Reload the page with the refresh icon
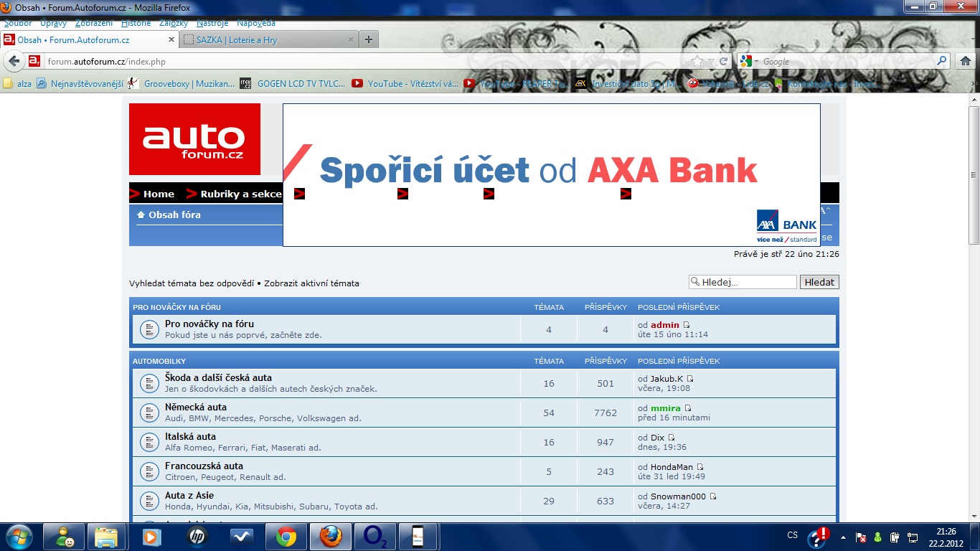This screenshot has height=551, width=980. tap(723, 62)
